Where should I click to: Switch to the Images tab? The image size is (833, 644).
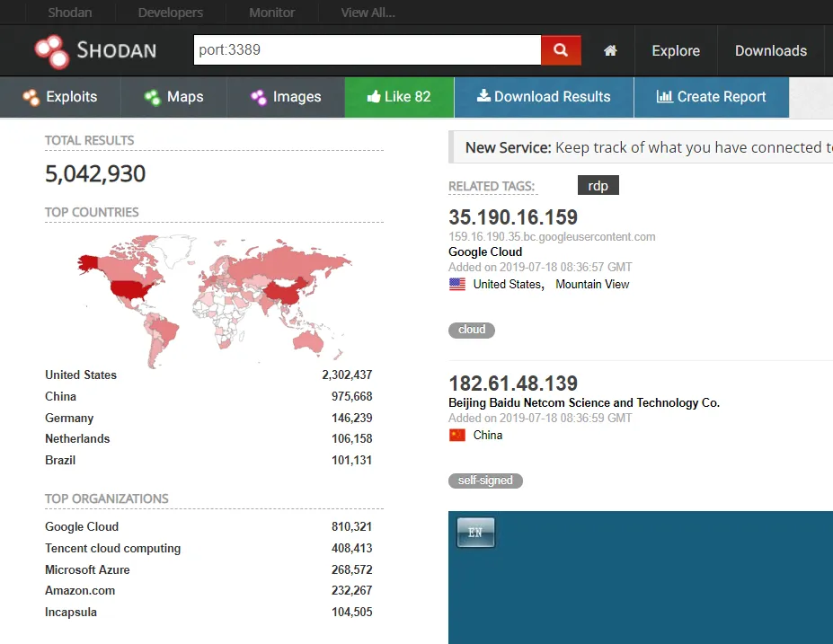coord(286,97)
